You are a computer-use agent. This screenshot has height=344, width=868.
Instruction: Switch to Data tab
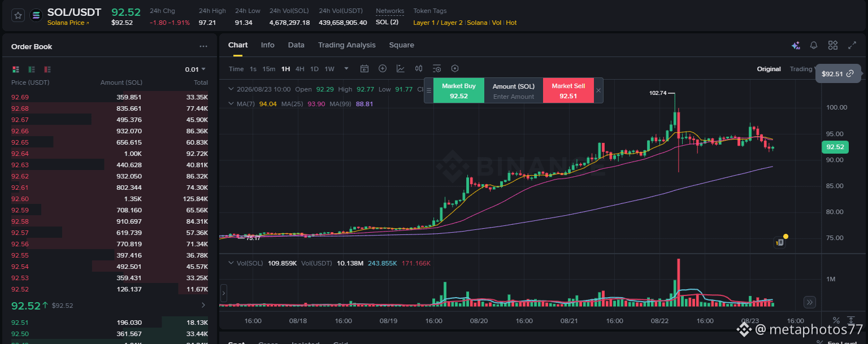(296, 45)
